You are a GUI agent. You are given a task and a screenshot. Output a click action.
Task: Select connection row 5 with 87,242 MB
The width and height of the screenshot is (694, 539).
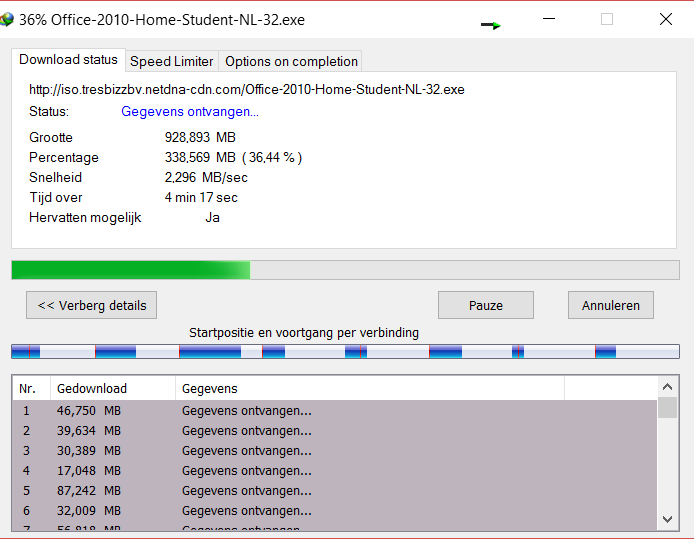tap(335, 491)
